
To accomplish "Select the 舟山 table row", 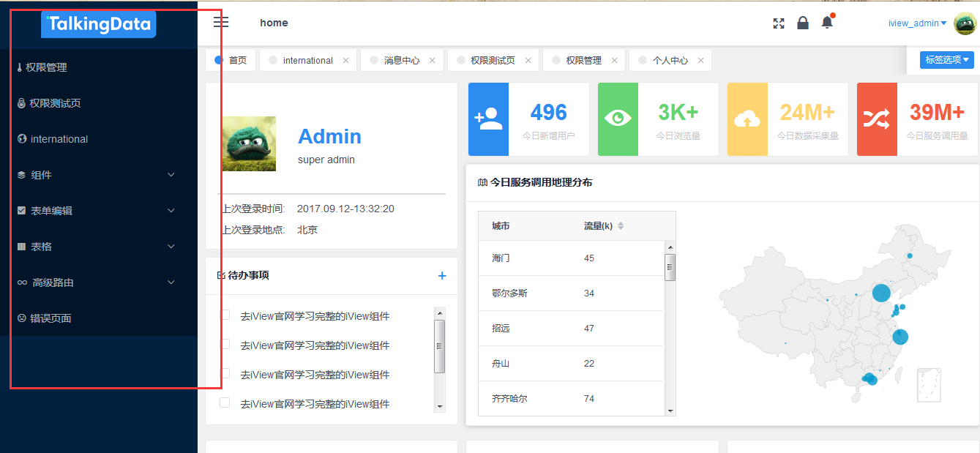I will 571,364.
